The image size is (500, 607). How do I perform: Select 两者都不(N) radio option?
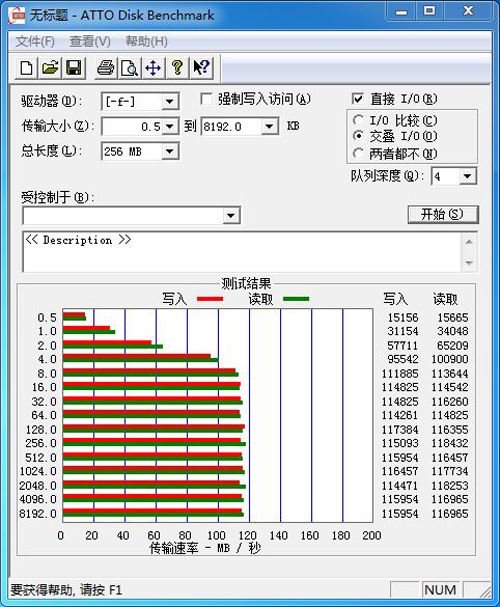click(358, 154)
